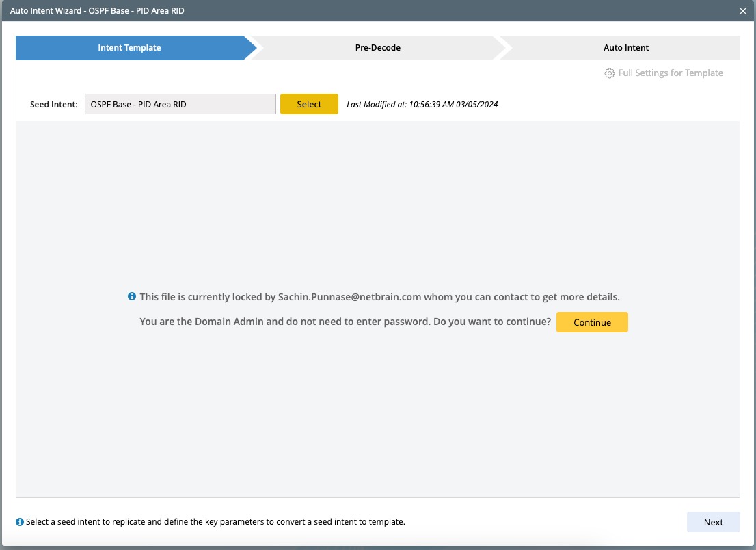Open Full Settings for Template link
The height and width of the screenshot is (550, 756).
(670, 73)
